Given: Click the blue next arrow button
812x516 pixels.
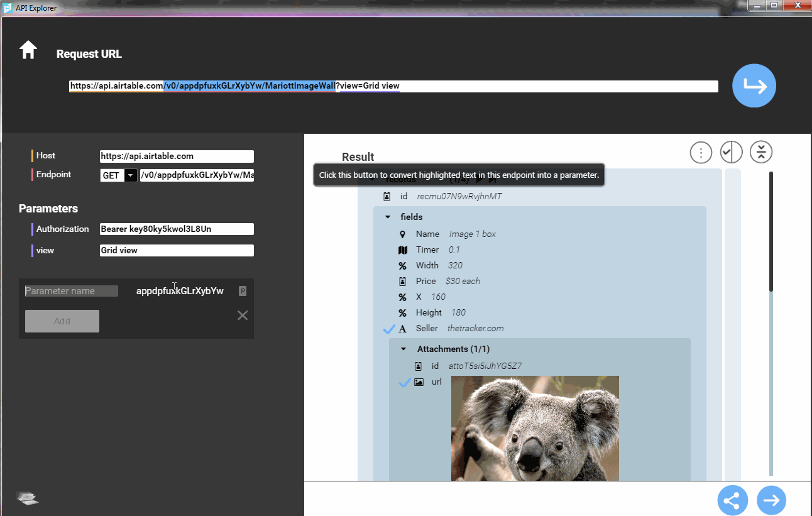Looking at the screenshot, I should [x=771, y=500].
